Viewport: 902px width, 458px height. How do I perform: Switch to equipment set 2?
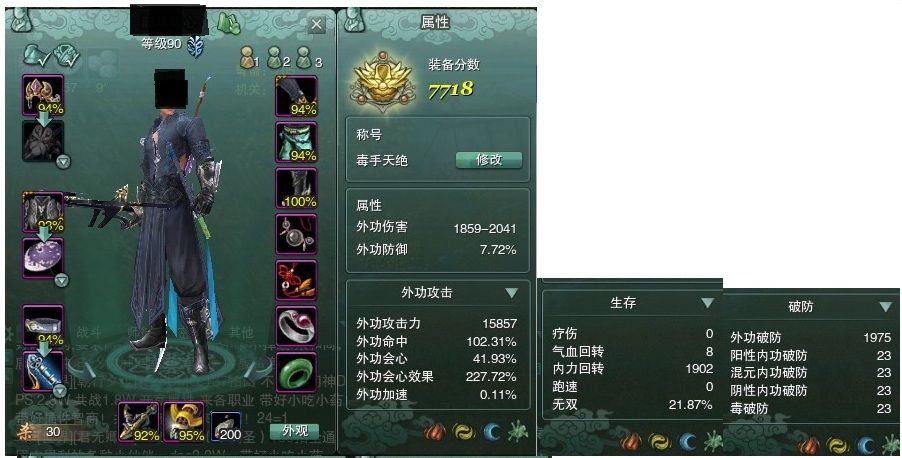pyautogui.click(x=278, y=58)
